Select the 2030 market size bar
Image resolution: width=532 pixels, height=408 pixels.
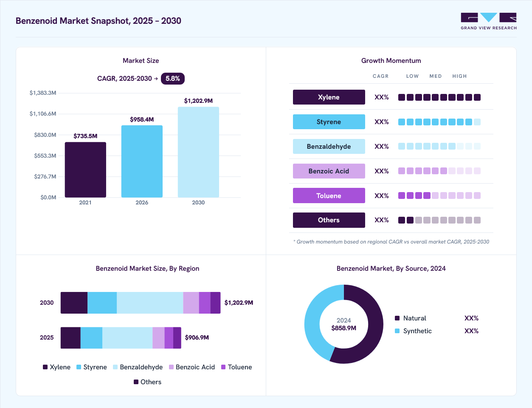tap(198, 152)
